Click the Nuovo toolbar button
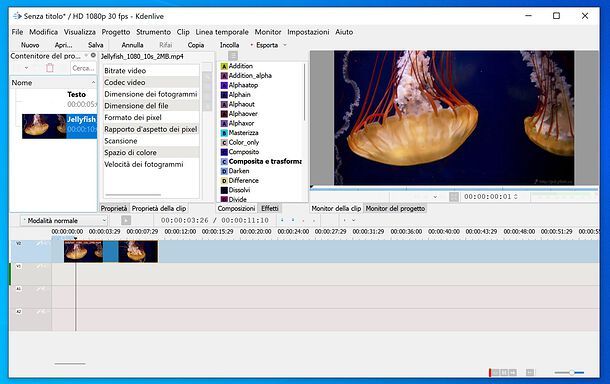The image size is (610, 384). [x=30, y=45]
